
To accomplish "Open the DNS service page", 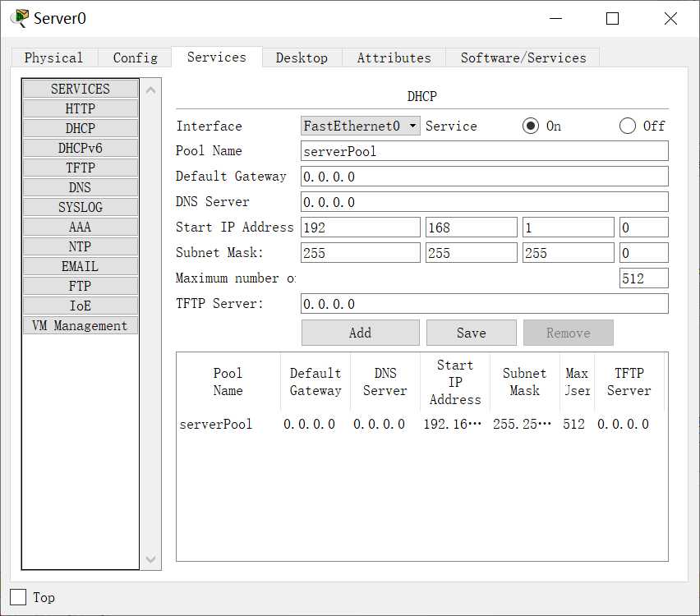I will [81, 187].
